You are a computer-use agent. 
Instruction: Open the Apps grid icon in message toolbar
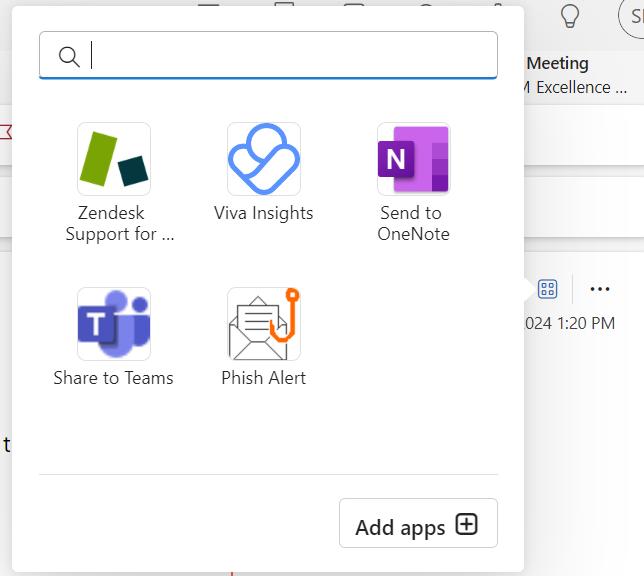pos(547,289)
